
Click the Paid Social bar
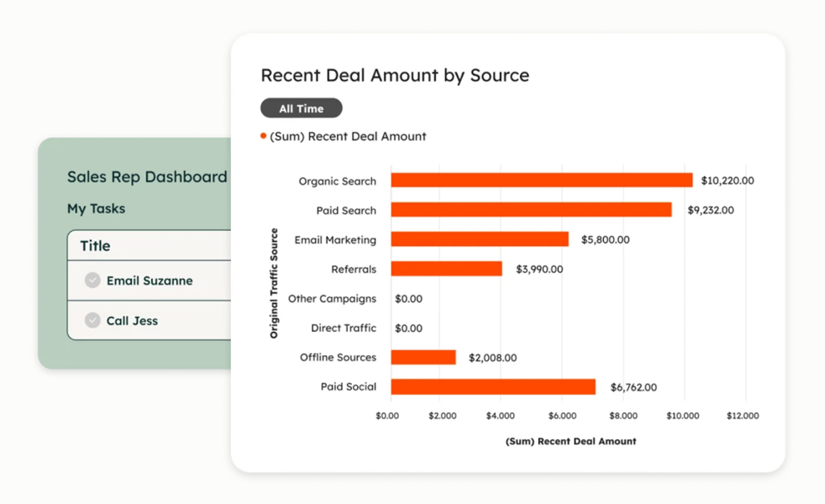(x=491, y=386)
